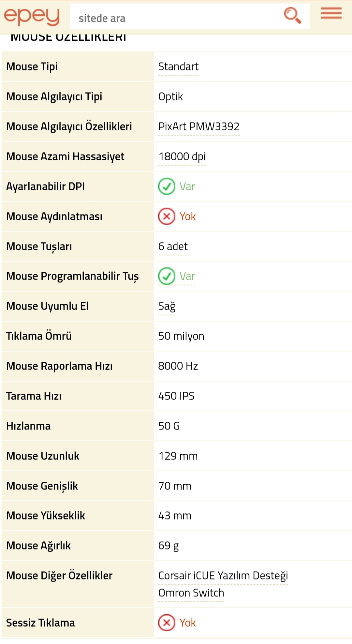Open Corsair iCUE Yazılım Desteği link

pyautogui.click(x=223, y=576)
